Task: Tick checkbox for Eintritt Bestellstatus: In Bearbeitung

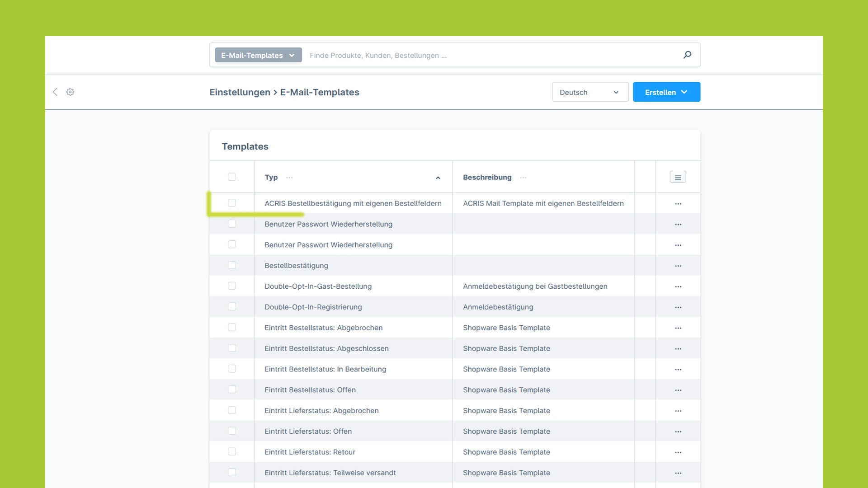Action: [232, 369]
